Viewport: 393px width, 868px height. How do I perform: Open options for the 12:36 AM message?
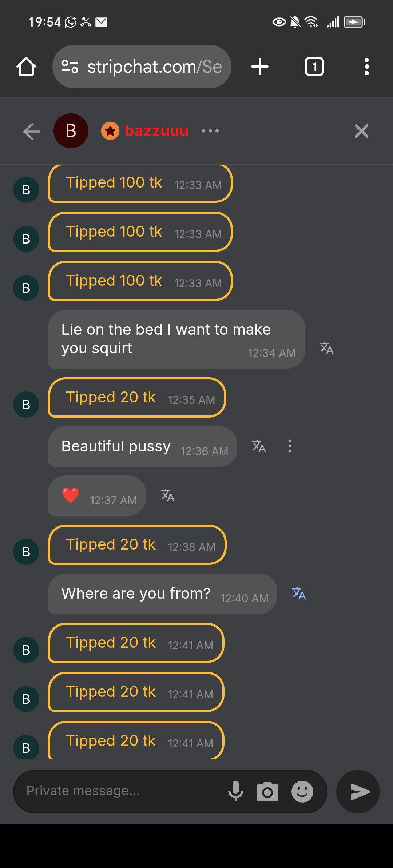pos(290,446)
